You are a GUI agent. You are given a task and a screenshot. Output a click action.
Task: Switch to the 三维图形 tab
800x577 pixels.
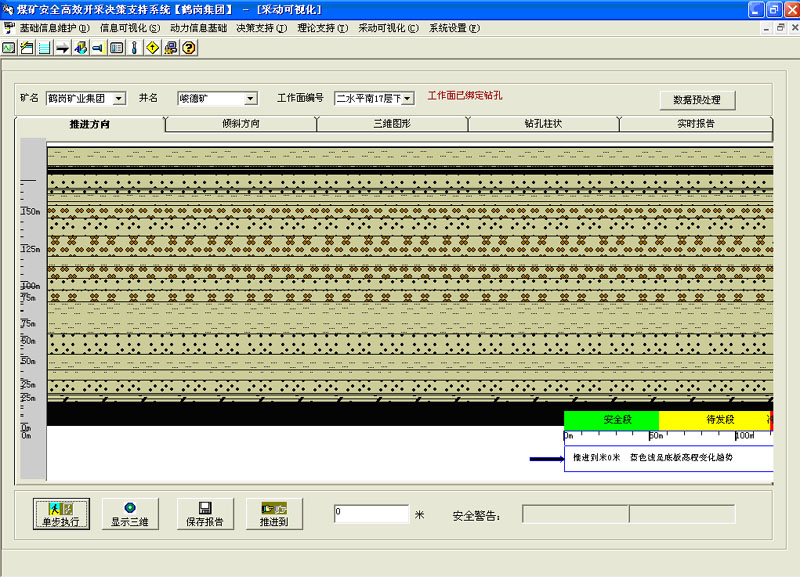click(392, 124)
